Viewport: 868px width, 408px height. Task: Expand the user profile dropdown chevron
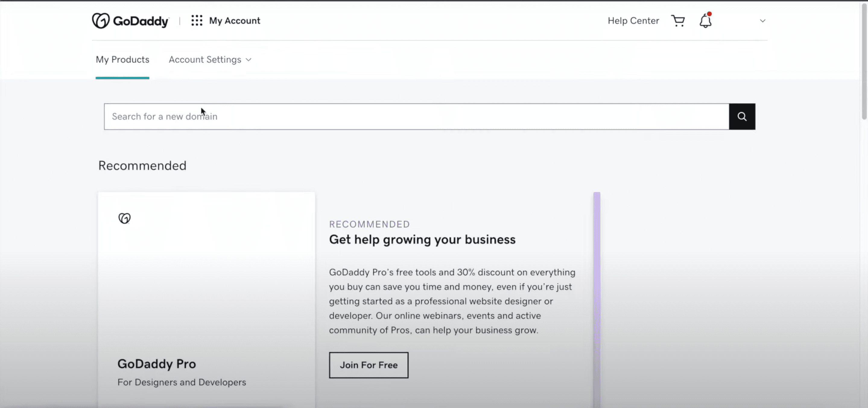(x=762, y=21)
